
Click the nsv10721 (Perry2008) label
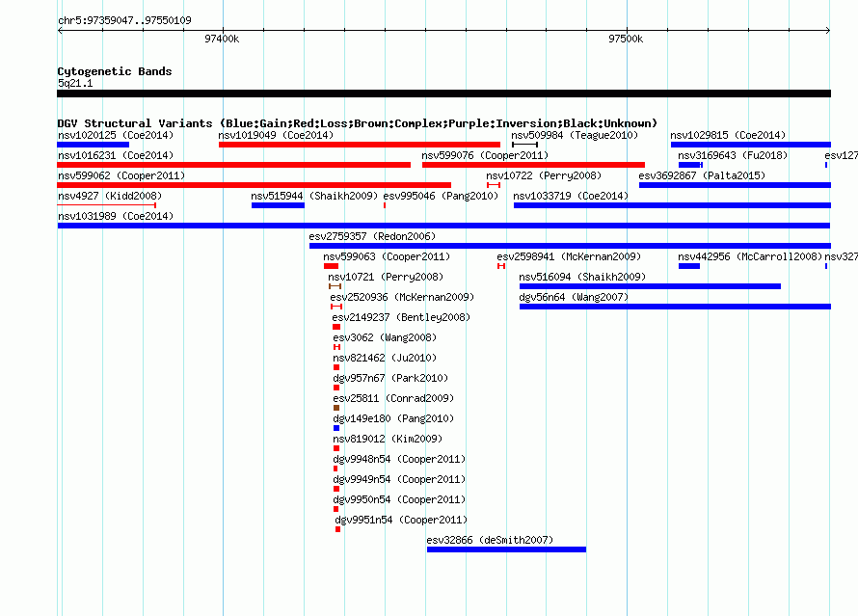tap(386, 277)
